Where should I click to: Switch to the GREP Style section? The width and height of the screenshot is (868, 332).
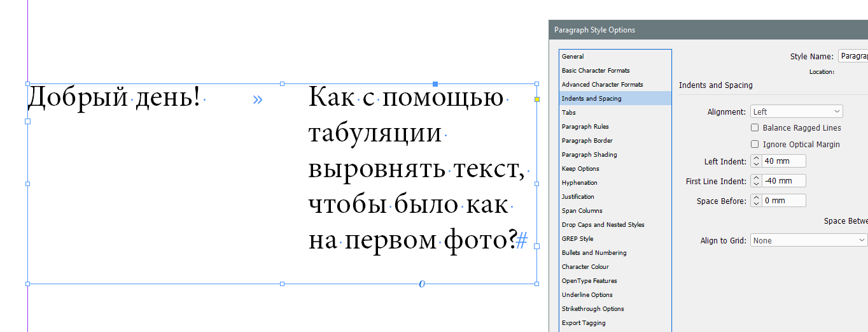point(577,239)
